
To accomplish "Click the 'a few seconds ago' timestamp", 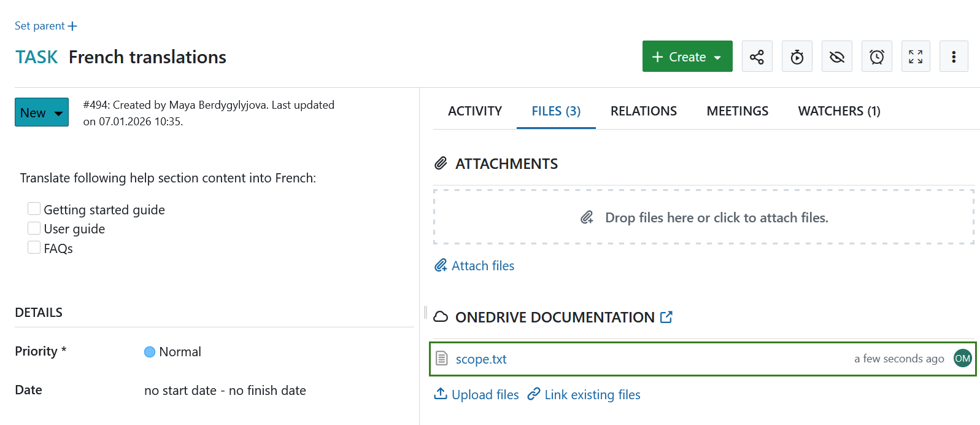I will (899, 359).
